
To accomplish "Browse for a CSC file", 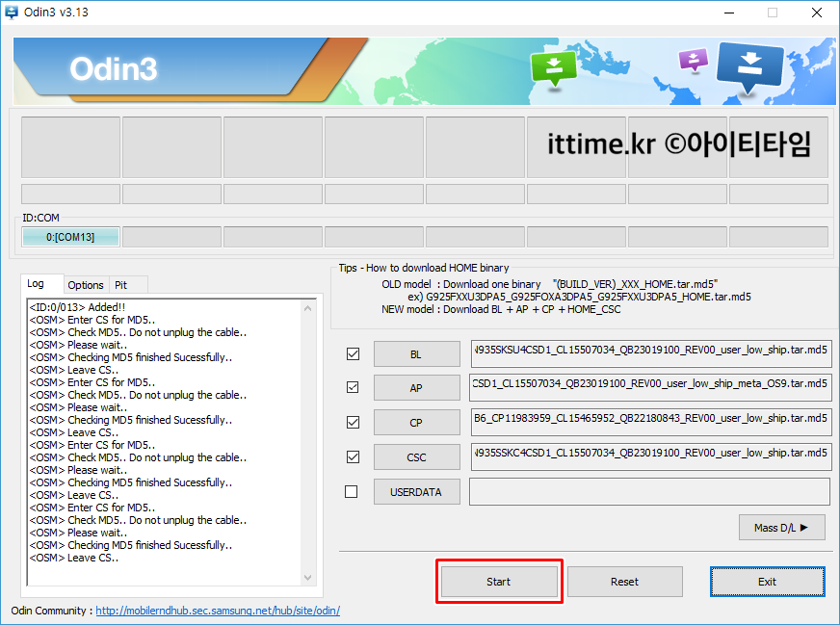I will pyautogui.click(x=416, y=457).
